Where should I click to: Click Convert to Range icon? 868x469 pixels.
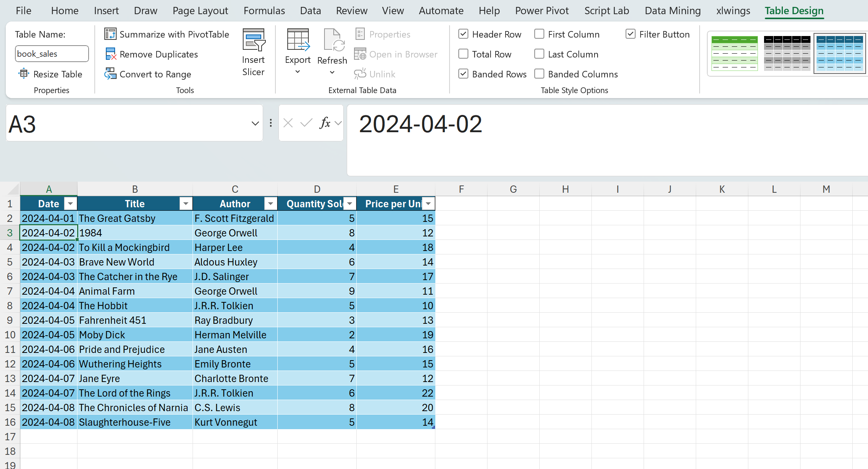point(110,74)
